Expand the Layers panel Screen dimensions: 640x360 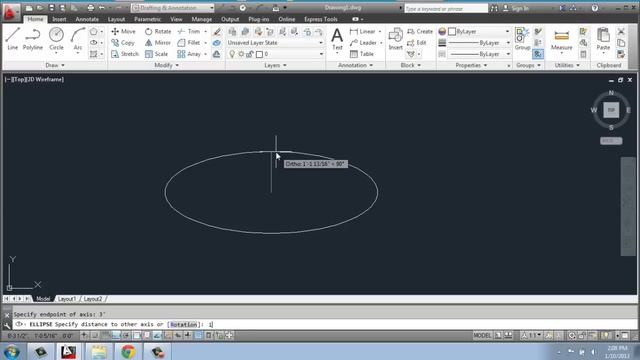[275, 65]
